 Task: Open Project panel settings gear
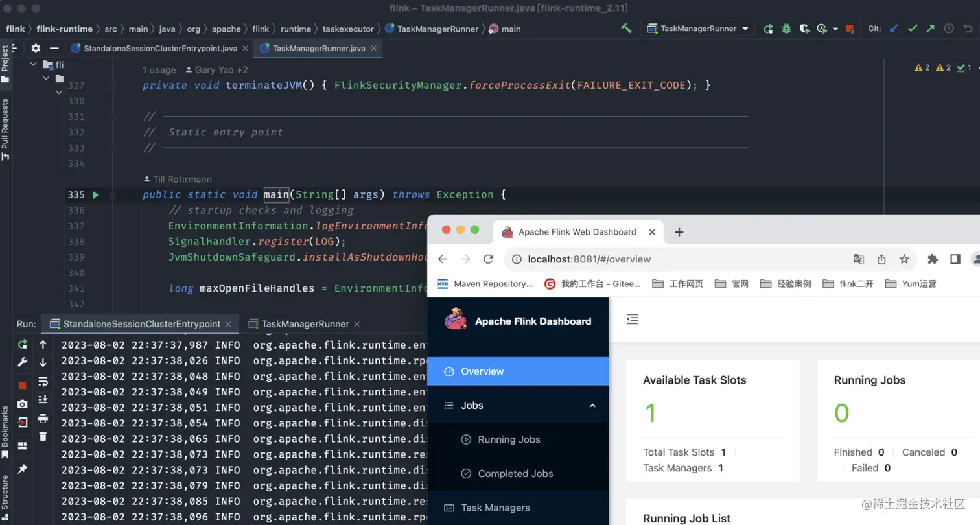pos(36,48)
